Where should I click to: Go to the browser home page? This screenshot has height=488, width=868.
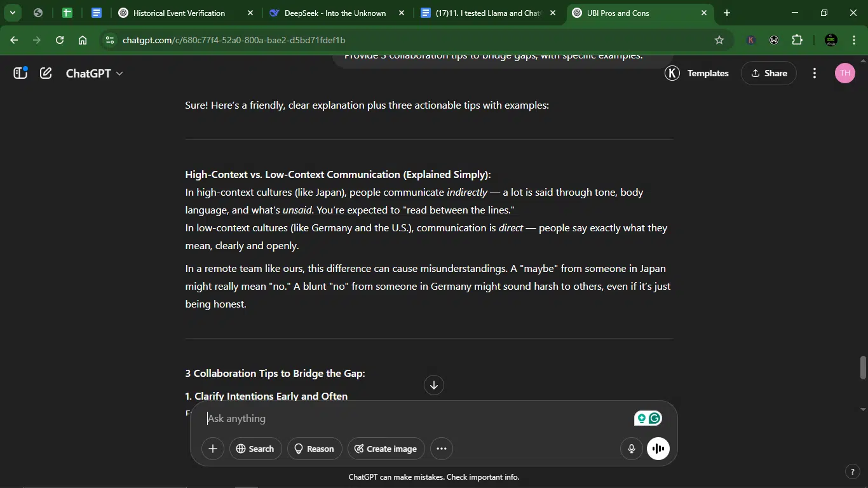tap(83, 40)
